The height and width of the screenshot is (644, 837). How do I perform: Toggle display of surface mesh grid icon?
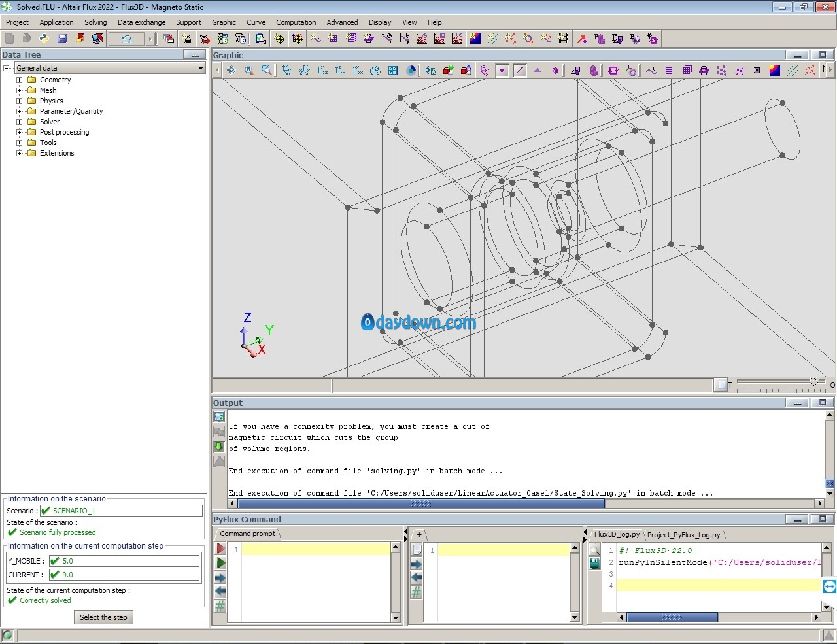point(669,70)
